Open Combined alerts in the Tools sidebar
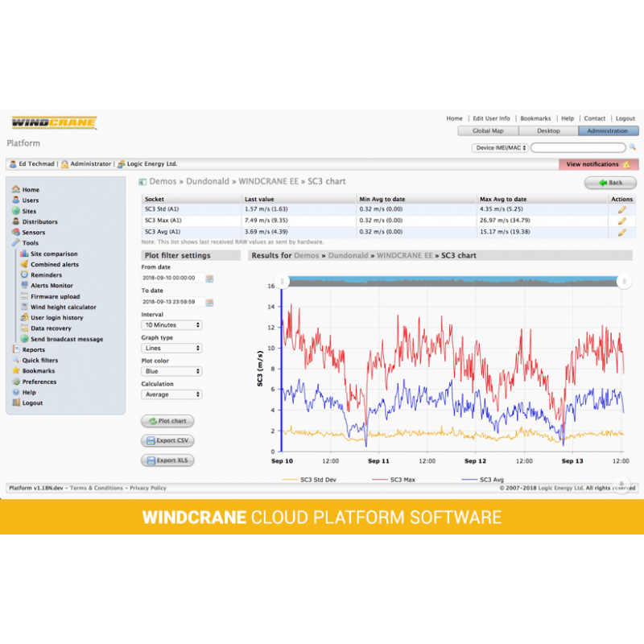Image resolution: width=644 pixels, height=644 pixels. coord(54,264)
